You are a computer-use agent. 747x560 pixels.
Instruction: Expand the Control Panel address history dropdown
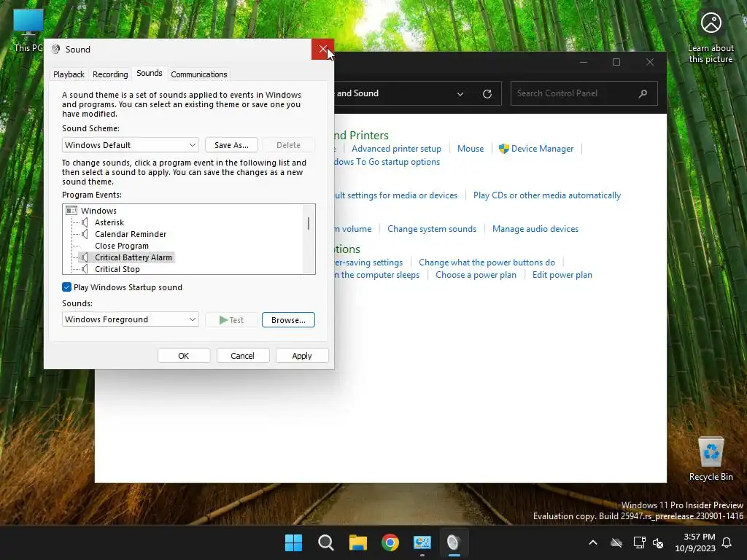460,94
